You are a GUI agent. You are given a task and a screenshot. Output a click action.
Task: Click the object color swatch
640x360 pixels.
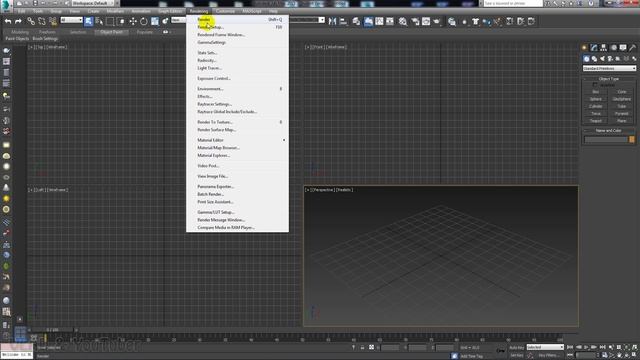click(632, 140)
